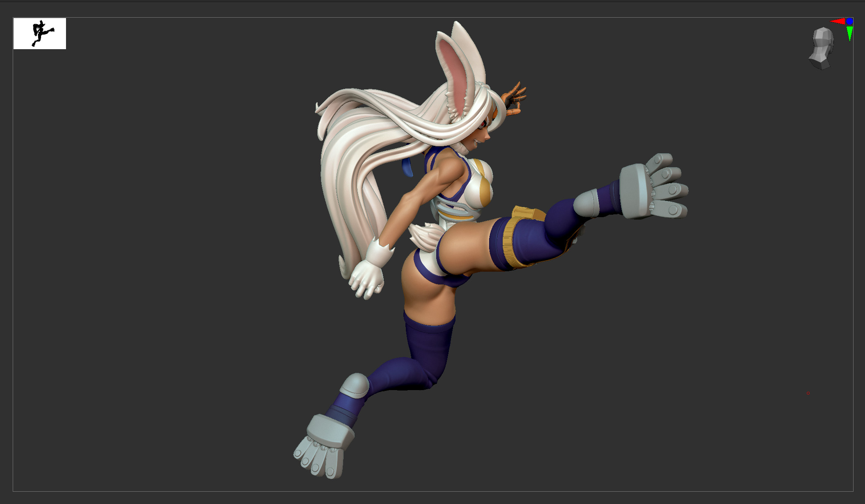This screenshot has width=865, height=504.
Task: Select the blue Z axis dot
Action: 849,21
